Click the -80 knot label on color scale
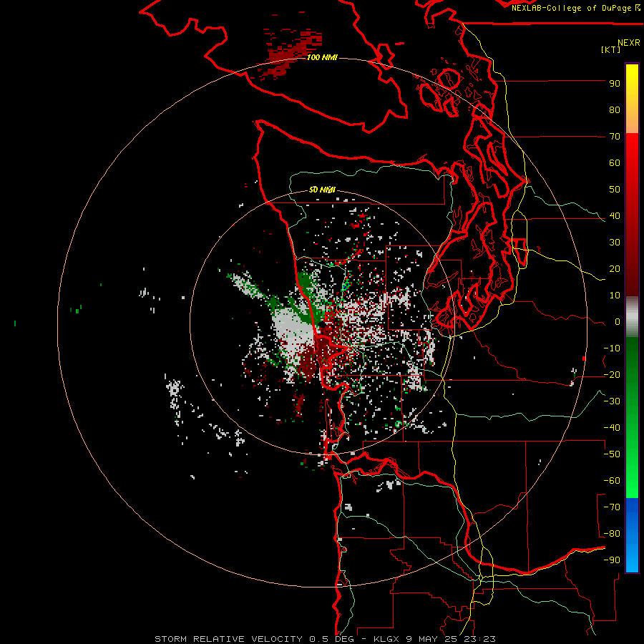 tap(612, 534)
